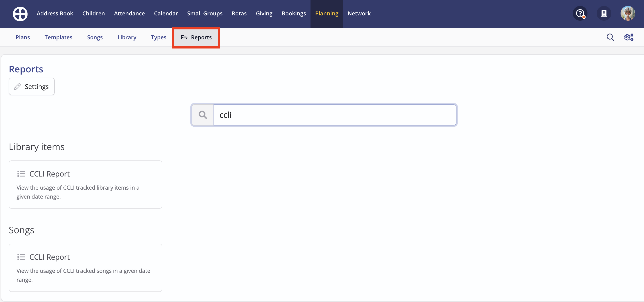Screen dimensions: 644x302
Task: Open the user profile avatar
Action: click(x=628, y=14)
